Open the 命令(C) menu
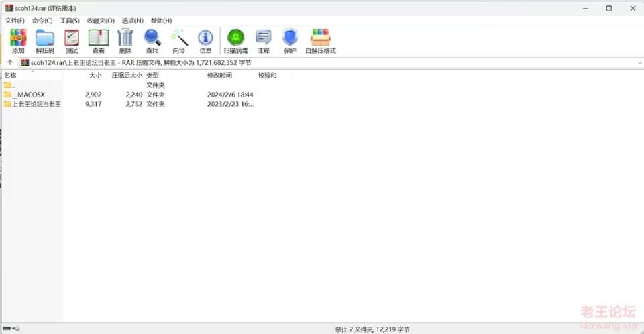Viewport: 644px width, 334px height. 42,21
